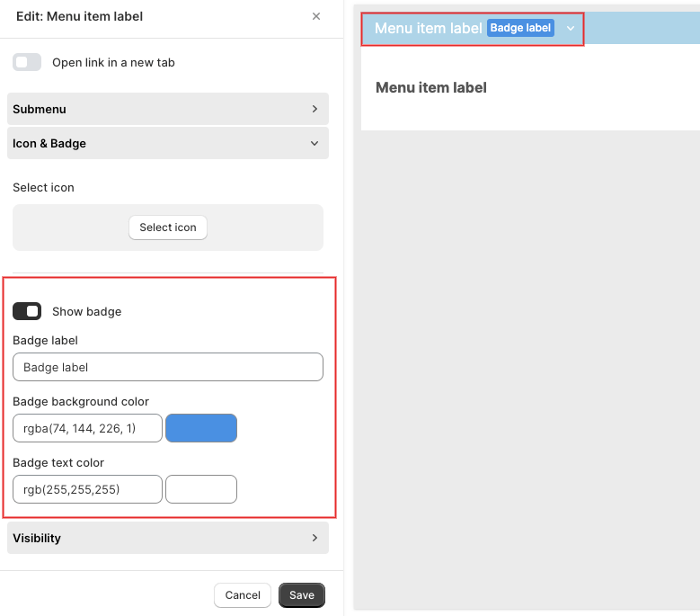The image size is (700, 616).
Task: Expand the Visibility section
Action: pyautogui.click(x=168, y=538)
